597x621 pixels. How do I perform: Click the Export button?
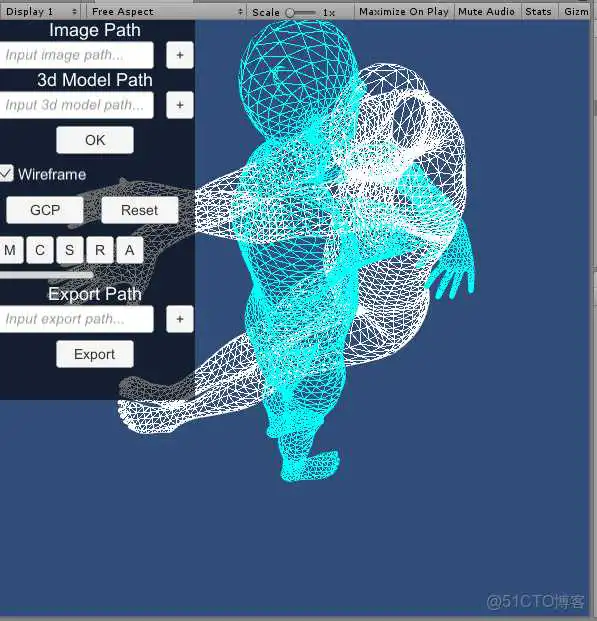click(95, 354)
